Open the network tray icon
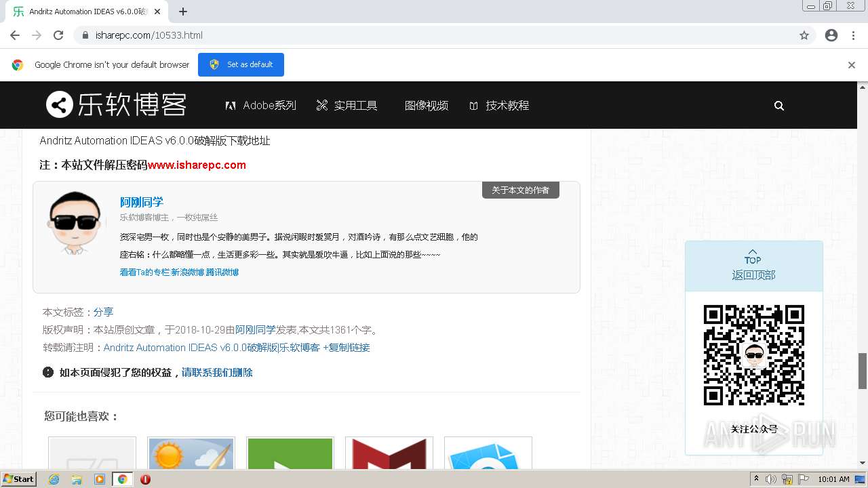868x488 pixels. coord(787,479)
